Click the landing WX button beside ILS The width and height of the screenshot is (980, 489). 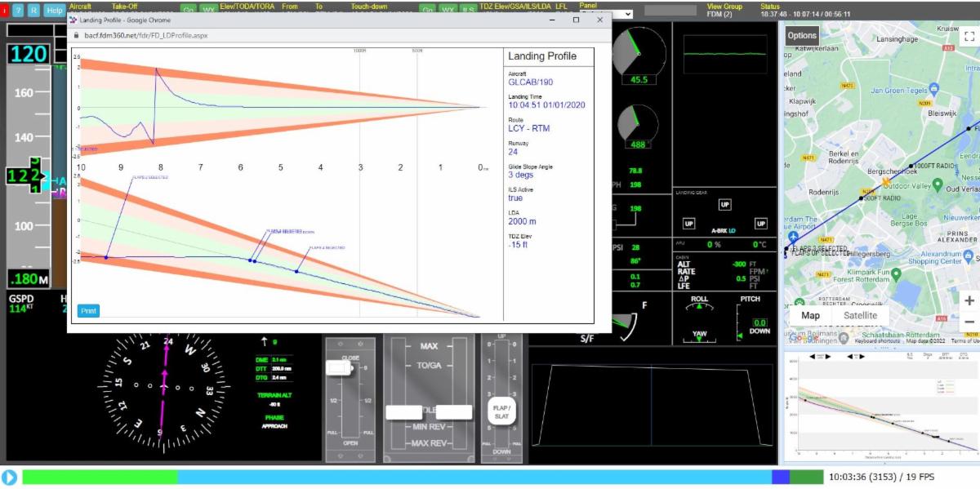click(448, 10)
